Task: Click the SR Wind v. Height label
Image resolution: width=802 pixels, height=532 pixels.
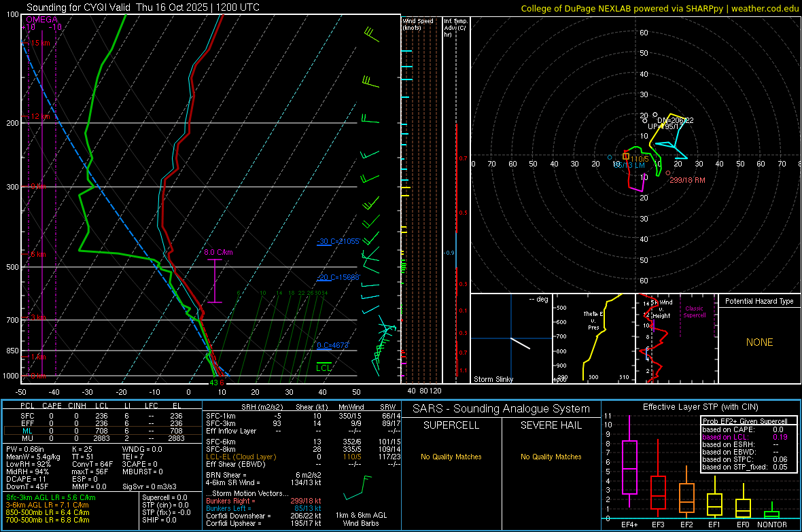Action: 661,308
